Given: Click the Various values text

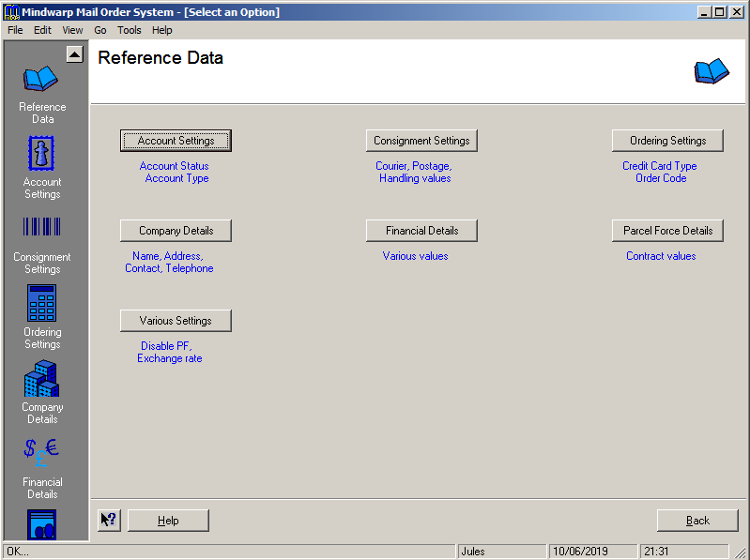Looking at the screenshot, I should pyautogui.click(x=415, y=256).
